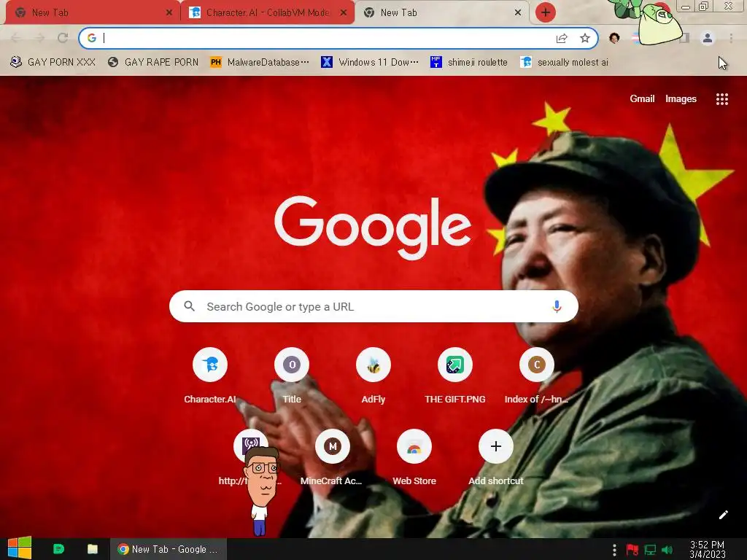Click the red flag tray icon
This screenshot has width=747, height=560.
(632, 550)
